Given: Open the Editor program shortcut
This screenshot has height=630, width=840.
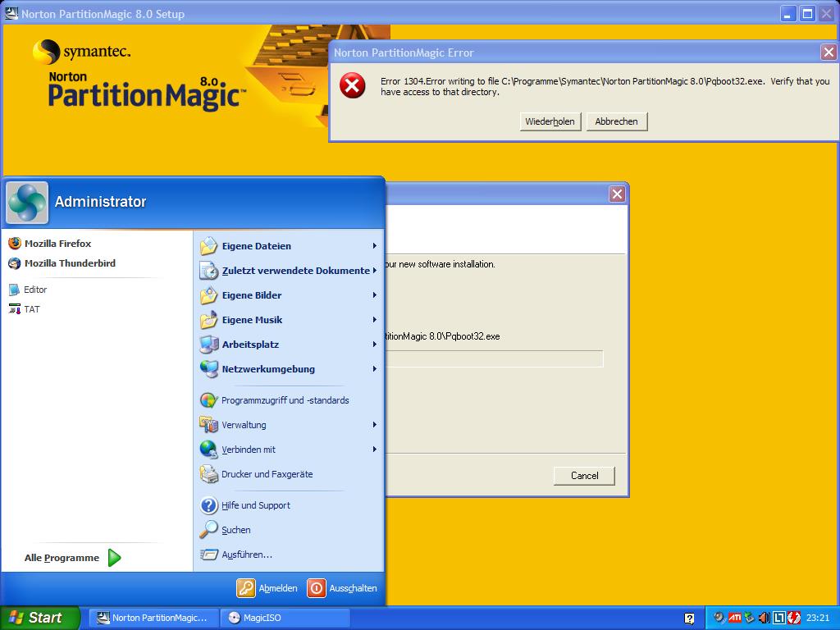Looking at the screenshot, I should pyautogui.click(x=28, y=290).
